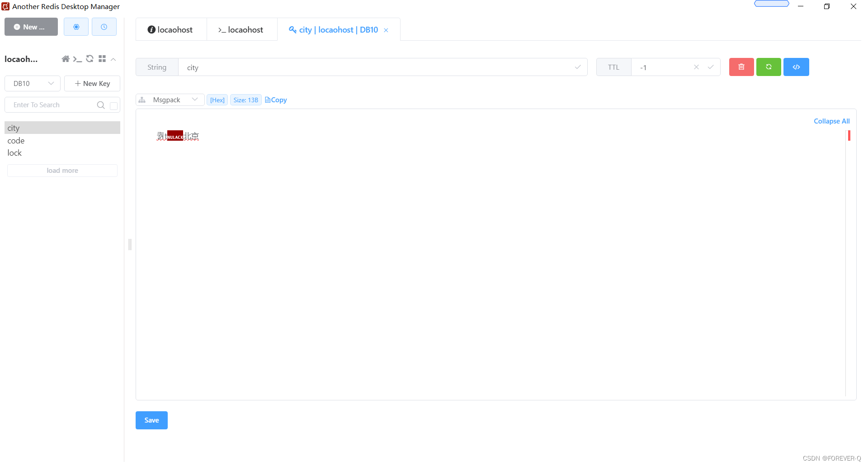This screenshot has height=466, width=868.
Task: Save the edited value
Action: tap(151, 420)
